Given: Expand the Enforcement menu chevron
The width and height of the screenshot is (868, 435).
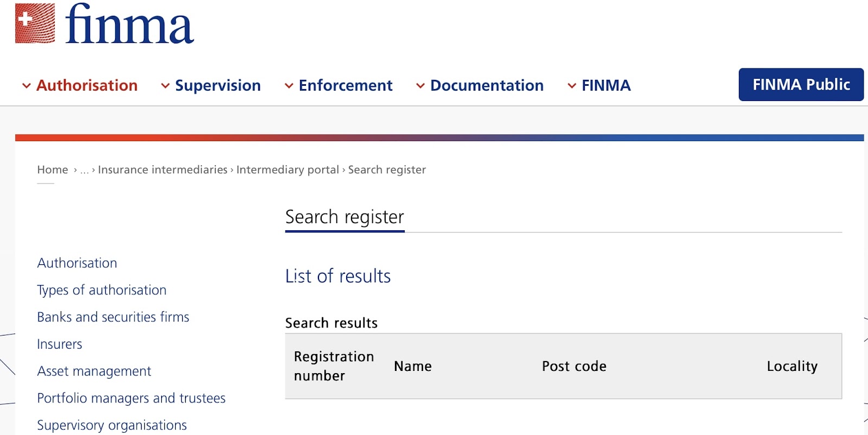Looking at the screenshot, I should pos(289,86).
